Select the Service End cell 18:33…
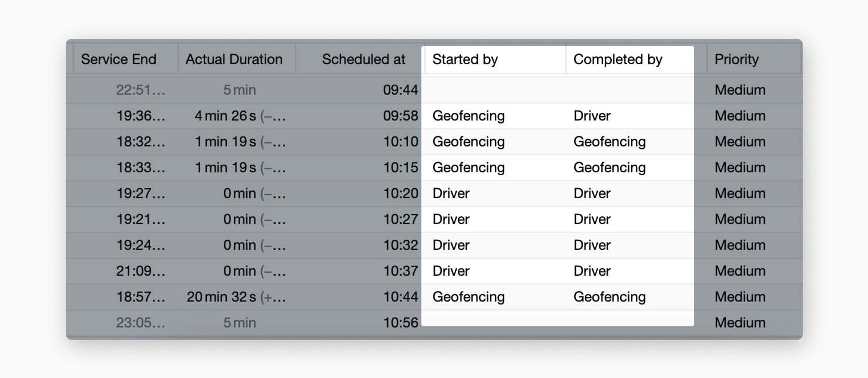868x378 pixels. 141,168
